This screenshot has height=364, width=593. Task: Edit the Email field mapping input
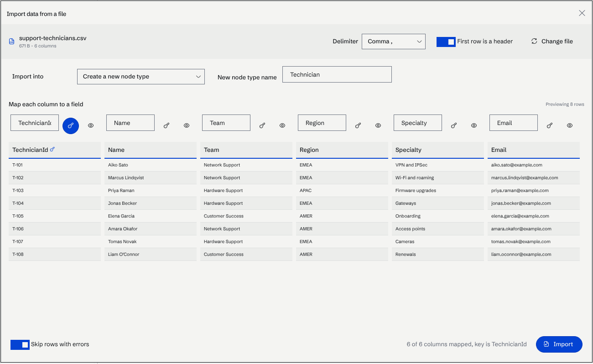[x=514, y=123]
